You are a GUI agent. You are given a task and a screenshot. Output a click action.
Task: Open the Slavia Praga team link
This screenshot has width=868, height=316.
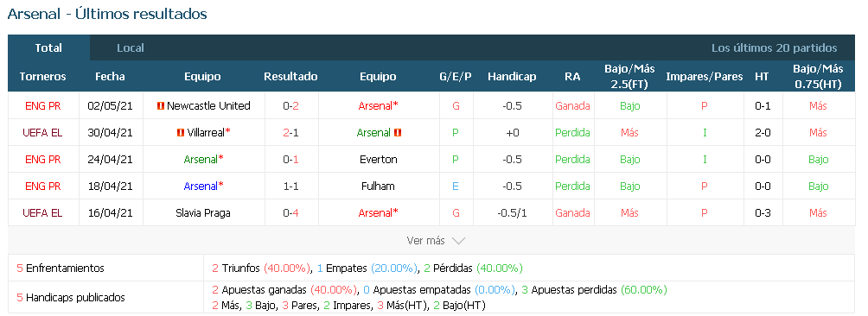coord(202,212)
